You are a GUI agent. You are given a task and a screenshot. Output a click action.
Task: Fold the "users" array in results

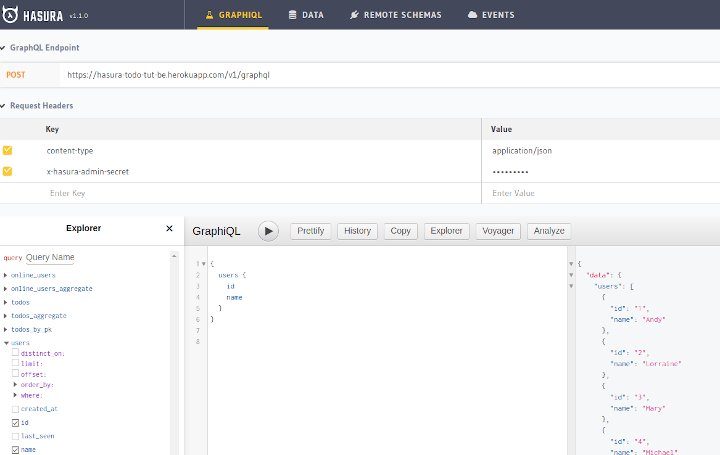coord(571,286)
